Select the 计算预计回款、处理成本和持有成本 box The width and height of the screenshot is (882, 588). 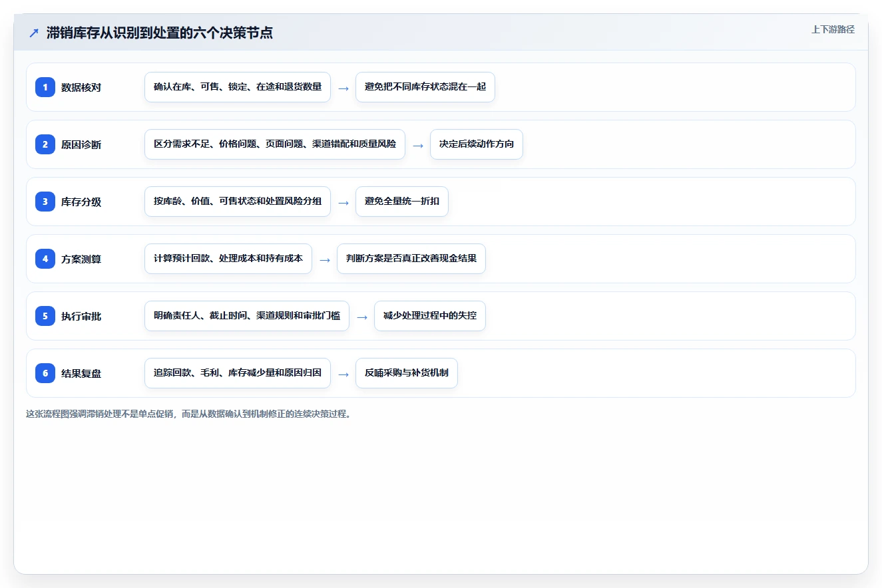pos(228,259)
